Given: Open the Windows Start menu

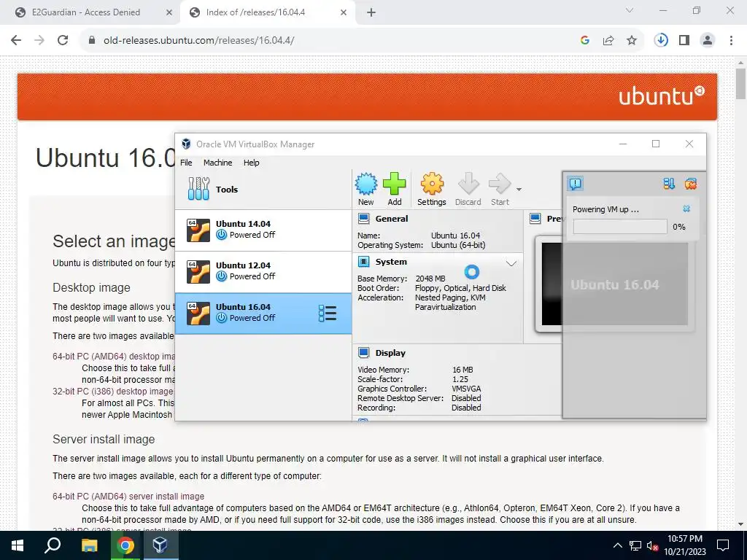Looking at the screenshot, I should pyautogui.click(x=18, y=545).
